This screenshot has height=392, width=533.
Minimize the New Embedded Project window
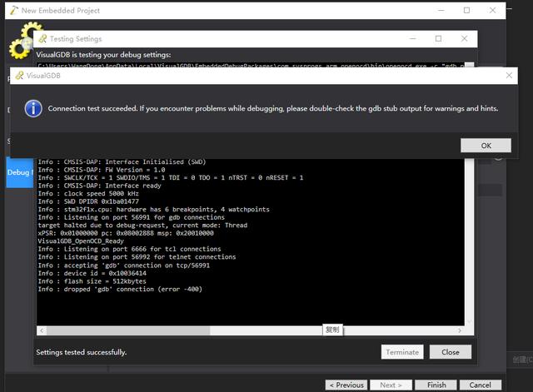[x=441, y=11]
